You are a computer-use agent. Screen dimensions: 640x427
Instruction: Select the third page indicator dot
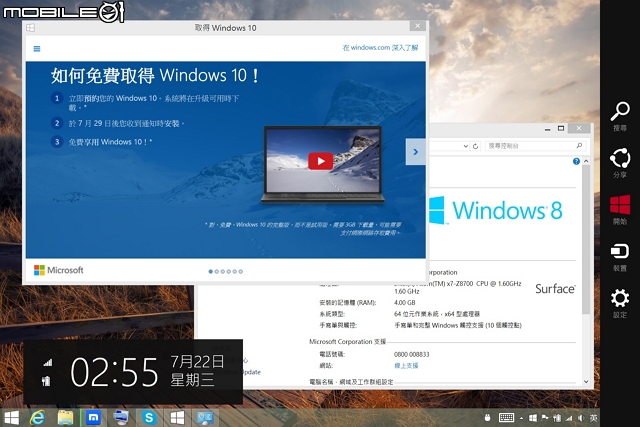[223, 271]
